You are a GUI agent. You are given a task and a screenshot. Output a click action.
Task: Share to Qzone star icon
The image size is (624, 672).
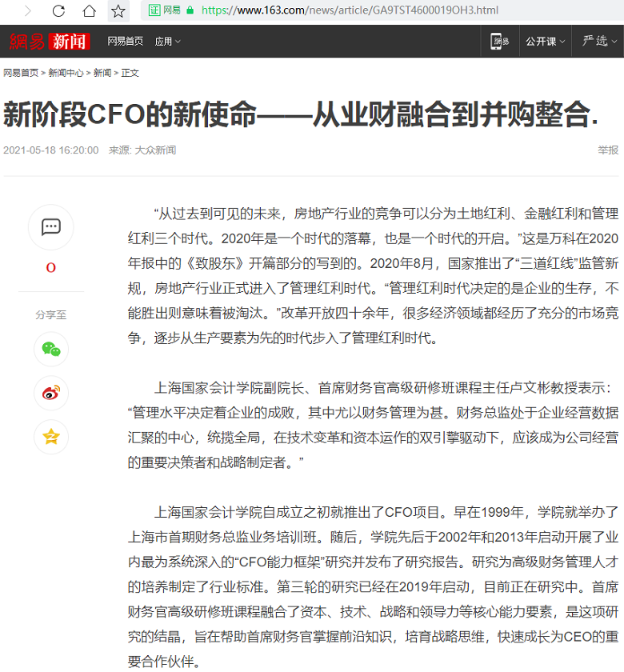[x=51, y=437]
